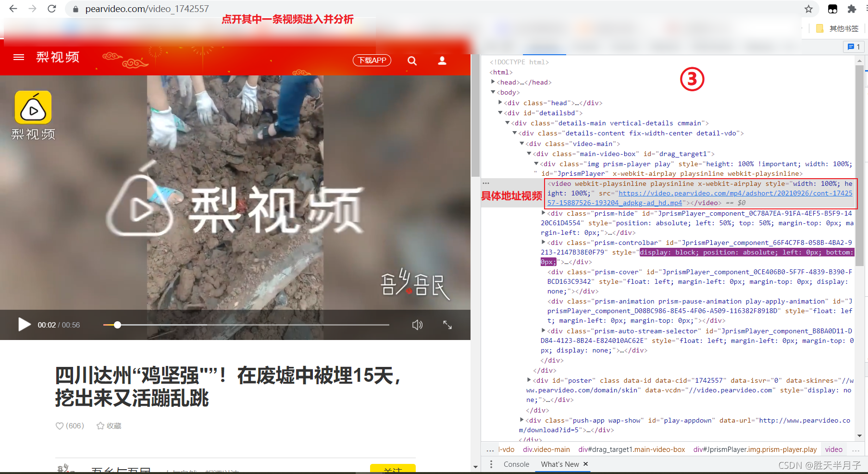Collapse div class="details-main" node
868x474 pixels.
click(x=508, y=123)
